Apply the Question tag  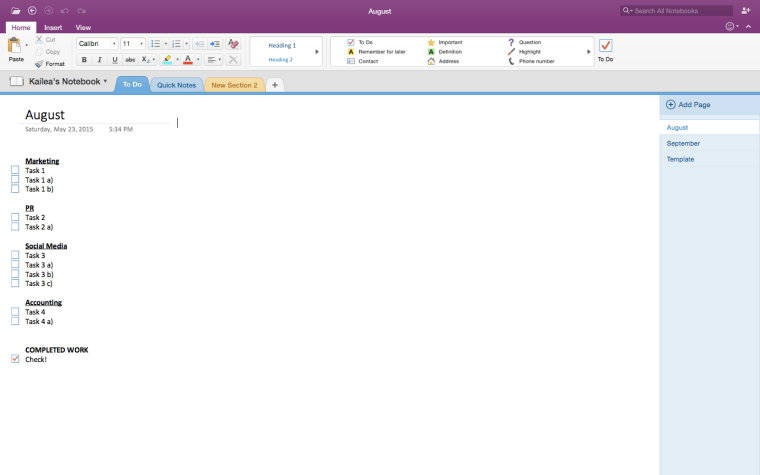click(524, 42)
